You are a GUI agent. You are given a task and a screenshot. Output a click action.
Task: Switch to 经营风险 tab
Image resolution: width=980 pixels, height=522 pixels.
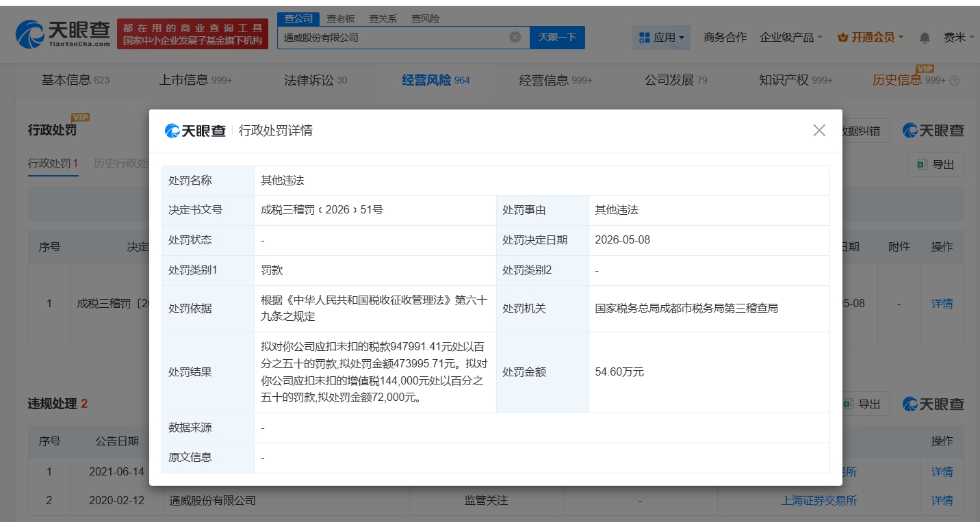tap(436, 80)
